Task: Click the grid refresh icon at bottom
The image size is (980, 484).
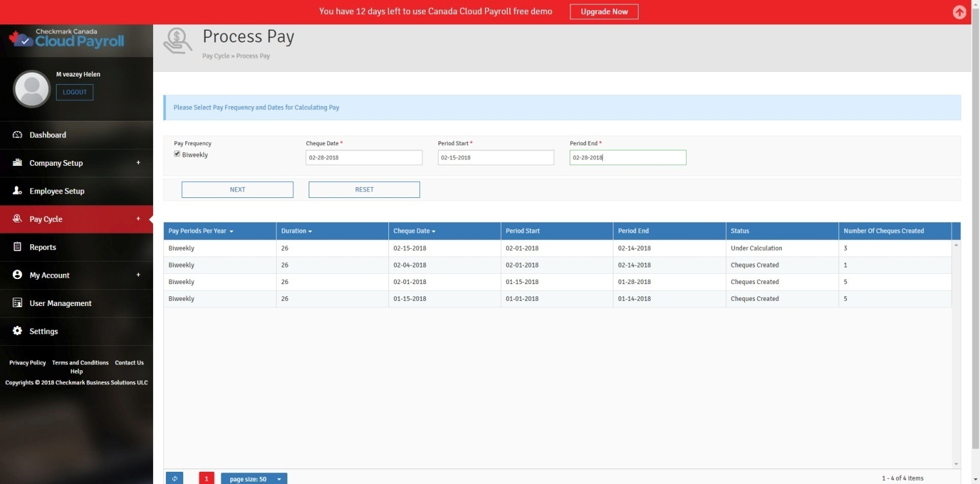Action: [x=174, y=479]
